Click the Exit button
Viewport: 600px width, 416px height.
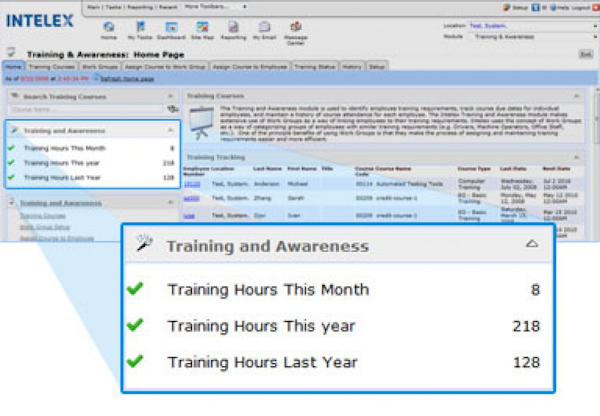(x=586, y=54)
